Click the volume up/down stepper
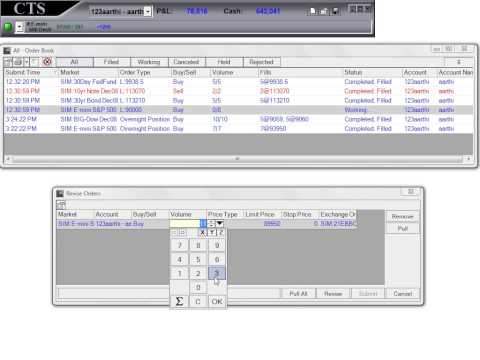 coord(211,224)
